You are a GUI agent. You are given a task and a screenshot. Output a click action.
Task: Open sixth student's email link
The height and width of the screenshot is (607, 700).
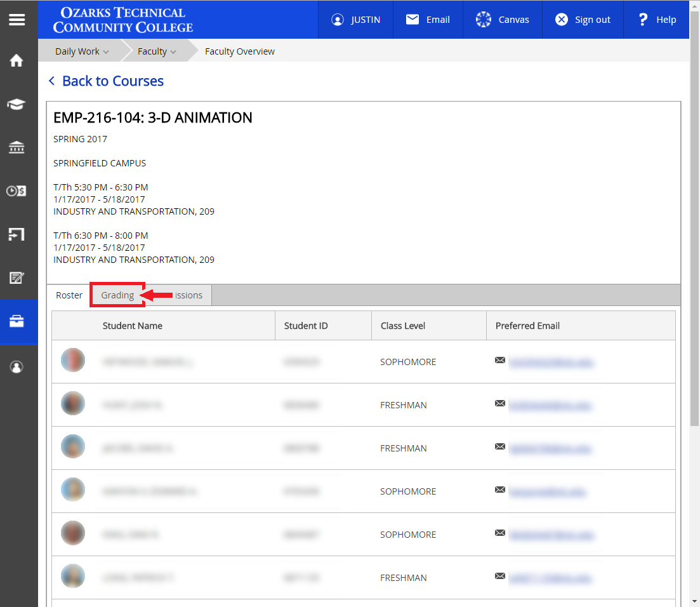550,578
